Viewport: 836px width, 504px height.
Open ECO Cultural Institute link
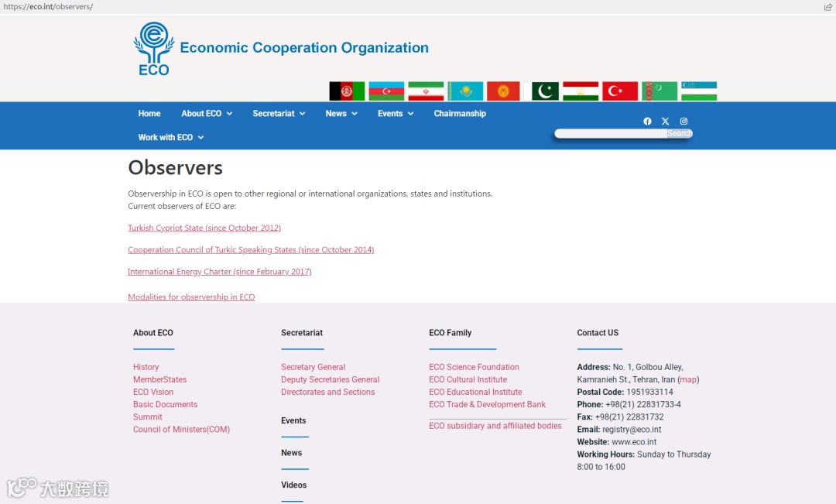pos(468,379)
